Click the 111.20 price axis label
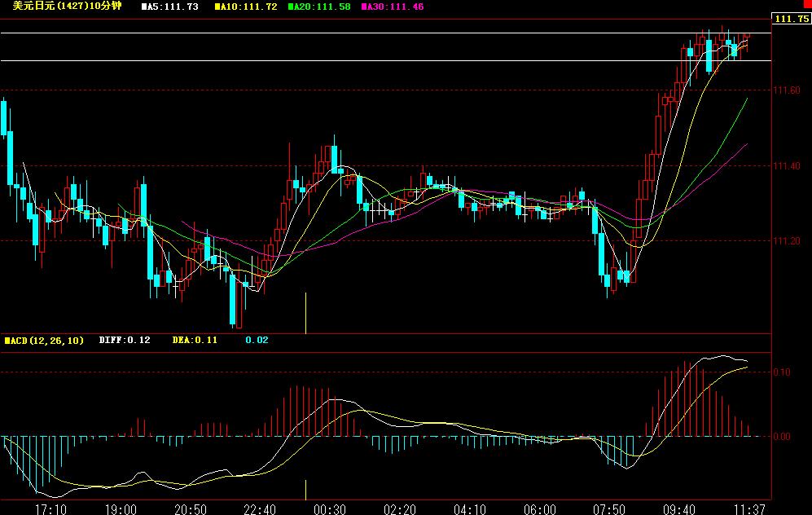Screen dimensions: 812x515 [787, 241]
